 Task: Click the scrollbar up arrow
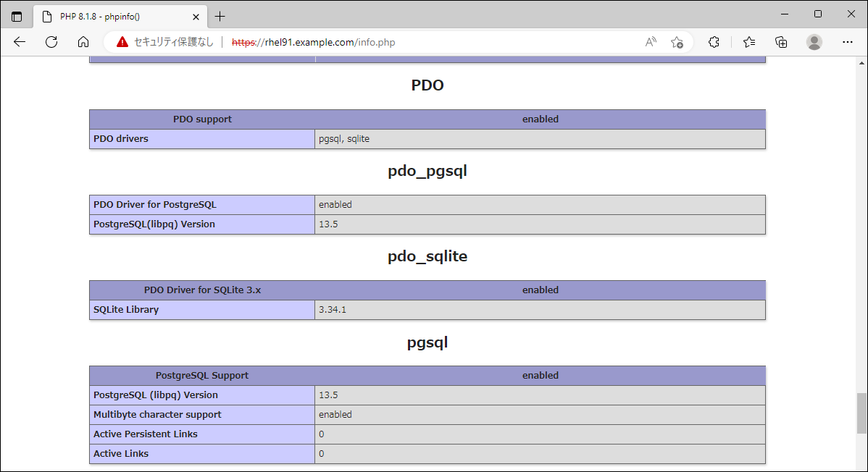(861, 63)
